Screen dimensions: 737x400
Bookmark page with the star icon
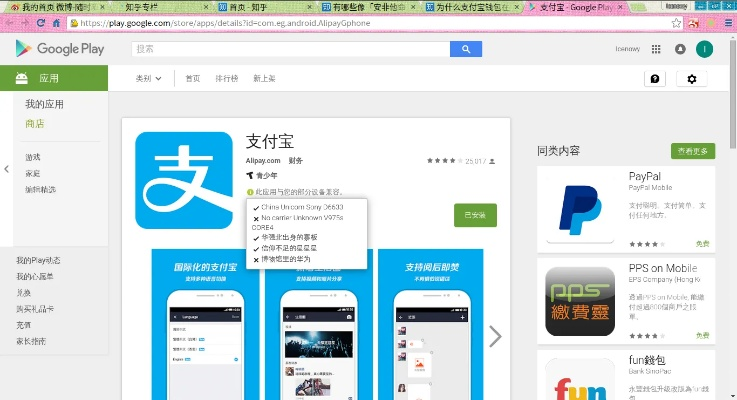[677, 22]
